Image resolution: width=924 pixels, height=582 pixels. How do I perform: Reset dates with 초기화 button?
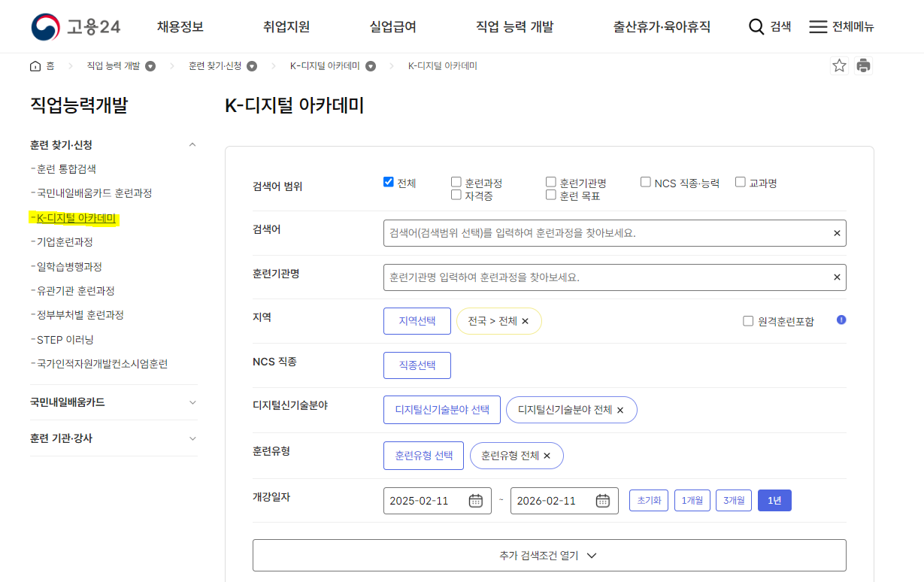pos(649,501)
